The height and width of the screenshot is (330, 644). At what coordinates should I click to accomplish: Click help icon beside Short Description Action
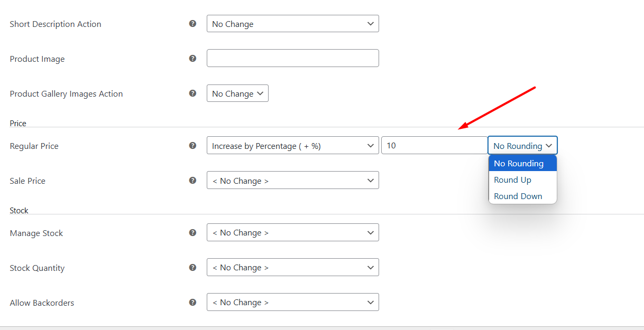[193, 24]
